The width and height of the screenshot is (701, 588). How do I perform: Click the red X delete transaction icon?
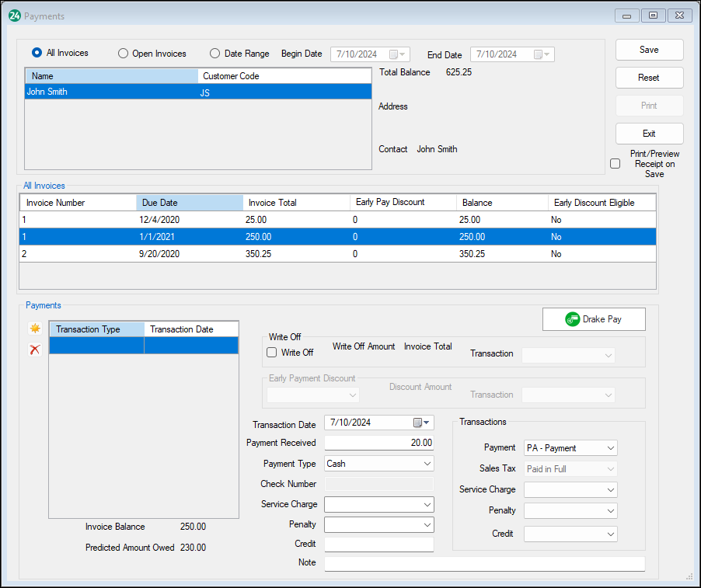coord(34,349)
